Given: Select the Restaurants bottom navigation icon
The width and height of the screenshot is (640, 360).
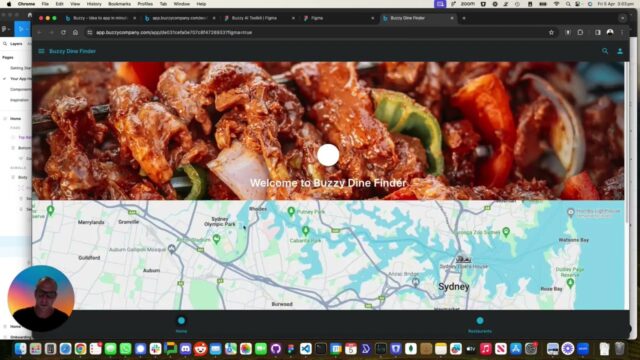Looking at the screenshot, I should pyautogui.click(x=480, y=321).
